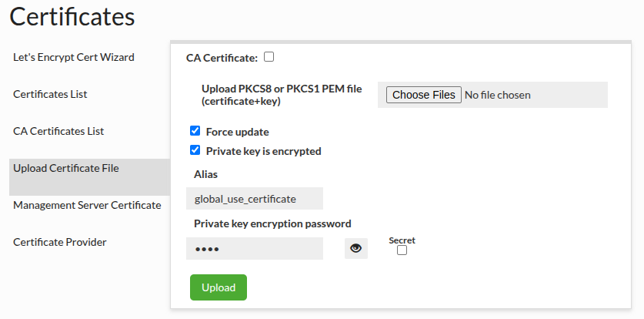The image size is (644, 319).
Task: Click the Certificates page heading
Action: pos(72,17)
